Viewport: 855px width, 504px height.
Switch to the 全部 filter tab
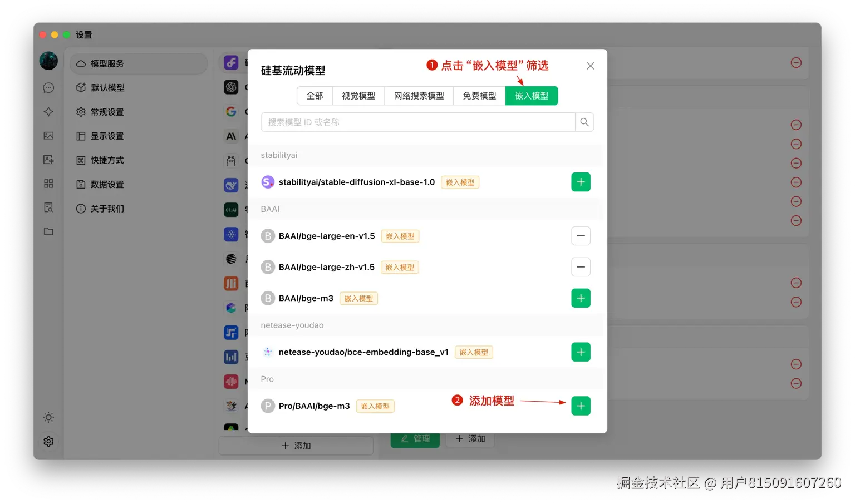[315, 96]
